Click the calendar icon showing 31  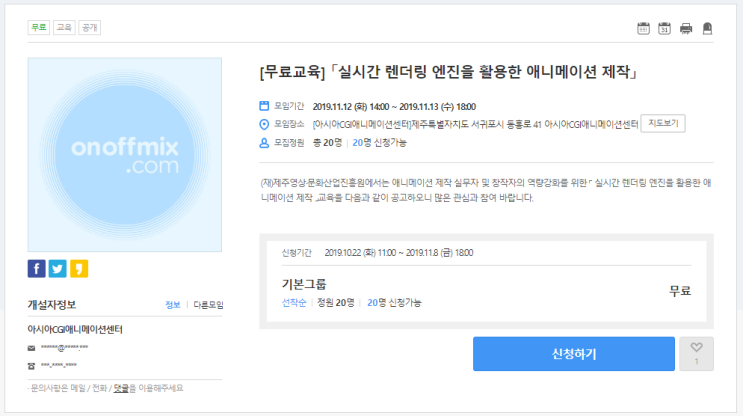click(664, 28)
